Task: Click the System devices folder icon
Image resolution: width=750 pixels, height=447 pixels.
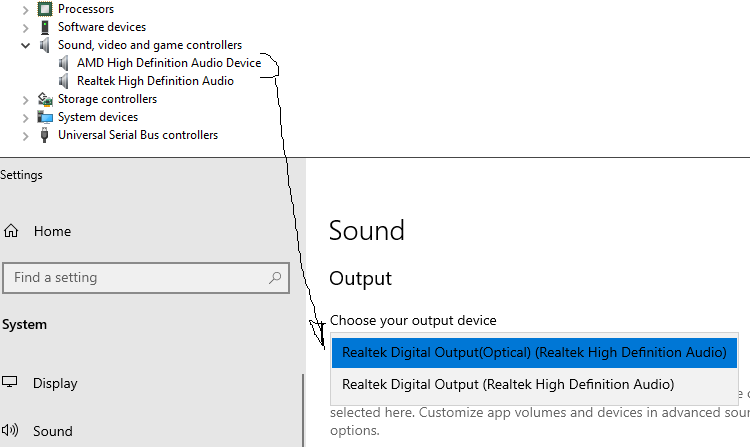Action: [x=45, y=117]
